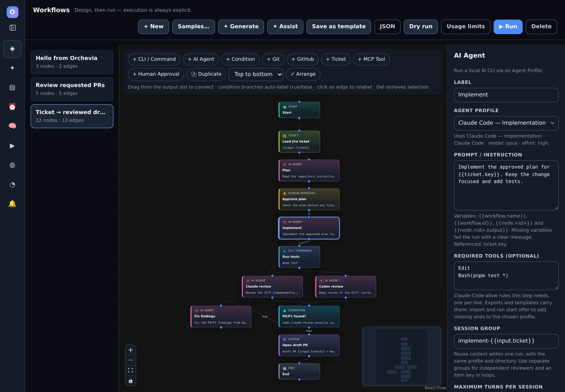Add a CLI / Command node
The width and height of the screenshot is (565, 392).
point(154,59)
